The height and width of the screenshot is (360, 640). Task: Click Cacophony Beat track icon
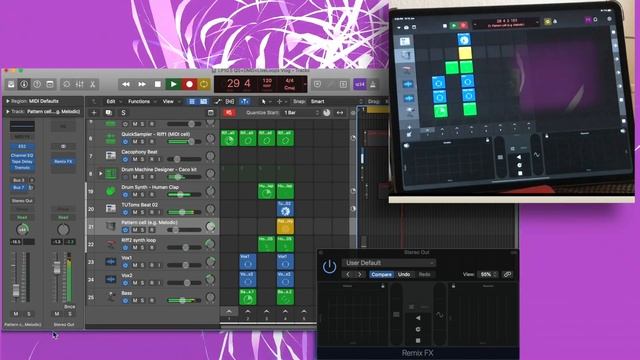click(x=111, y=155)
